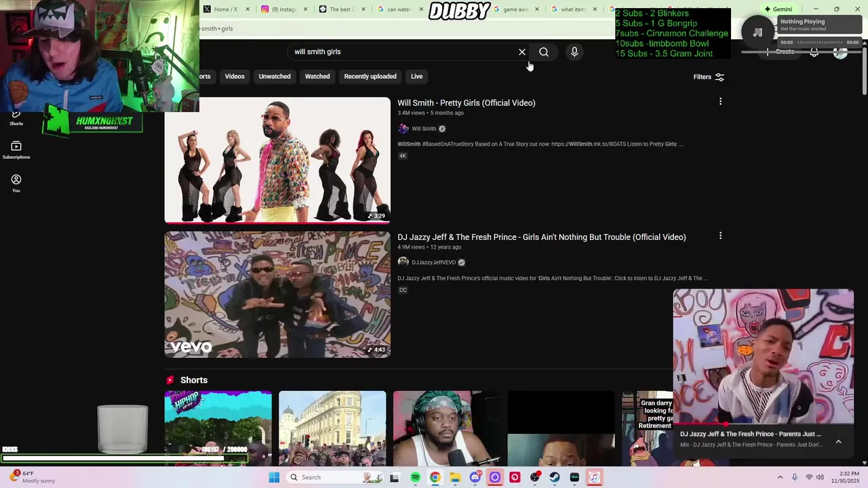Open more options for Pretty Girls video

tap(720, 102)
